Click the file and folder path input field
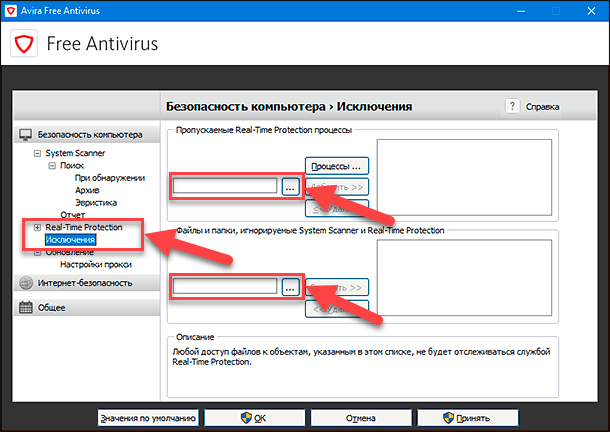This screenshot has width=610, height=432. tap(225, 286)
